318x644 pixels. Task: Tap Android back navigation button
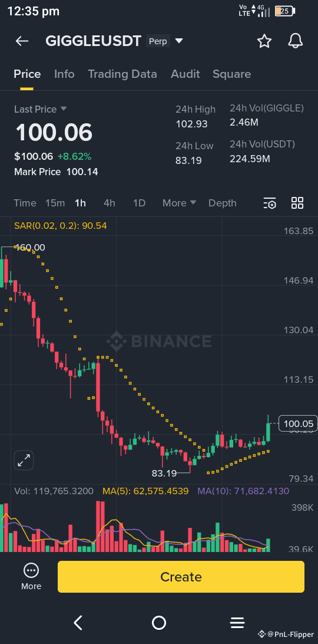click(78, 623)
